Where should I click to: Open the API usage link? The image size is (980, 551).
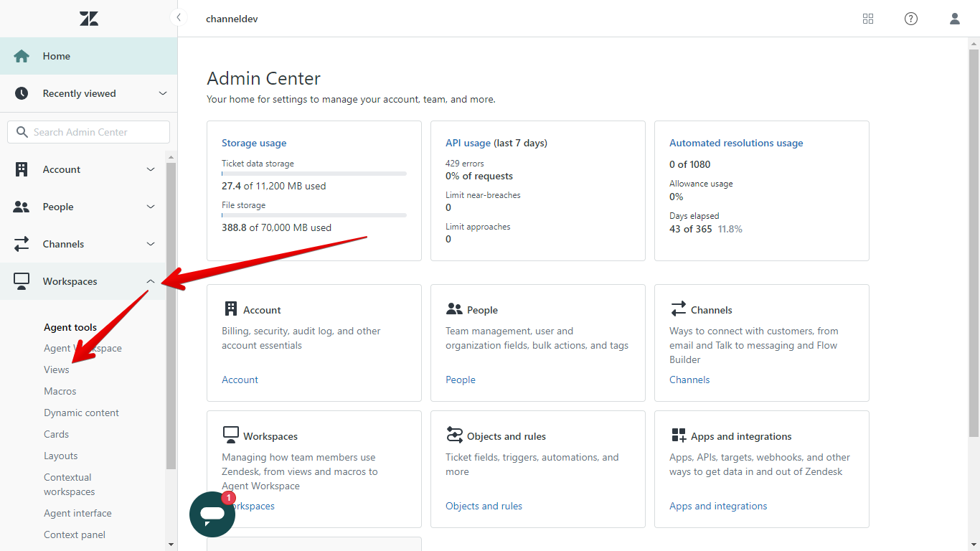pos(468,143)
